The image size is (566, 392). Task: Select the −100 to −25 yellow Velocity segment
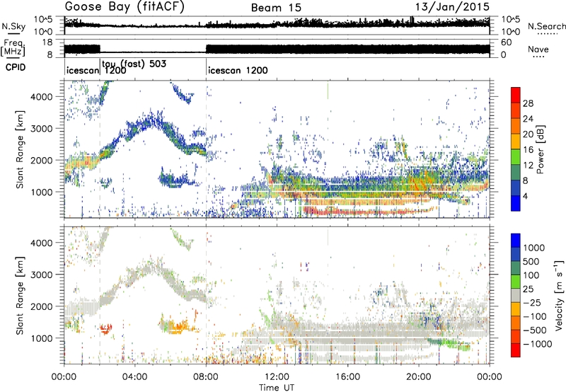[x=516, y=309]
